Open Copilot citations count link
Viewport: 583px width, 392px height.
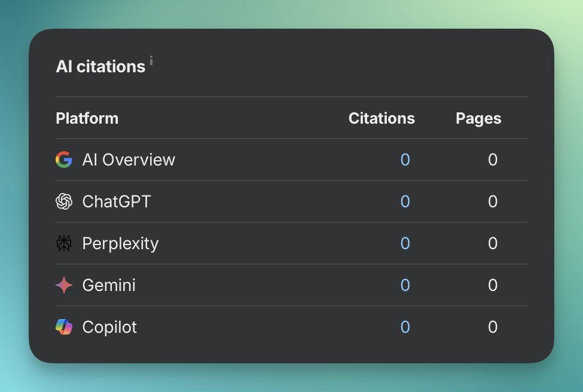click(x=405, y=327)
